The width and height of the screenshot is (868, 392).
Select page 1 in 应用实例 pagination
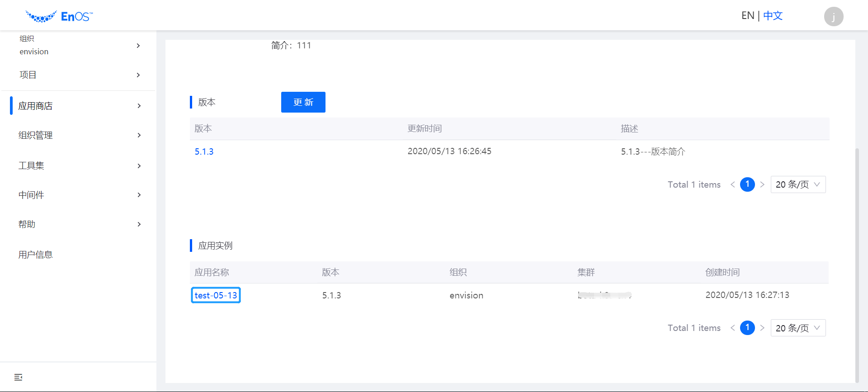[747, 328]
